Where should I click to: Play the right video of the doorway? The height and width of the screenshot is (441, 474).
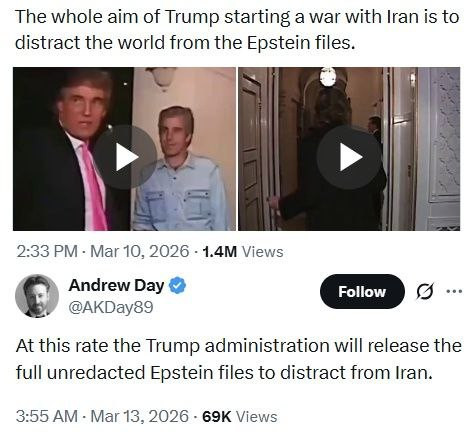[349, 157]
